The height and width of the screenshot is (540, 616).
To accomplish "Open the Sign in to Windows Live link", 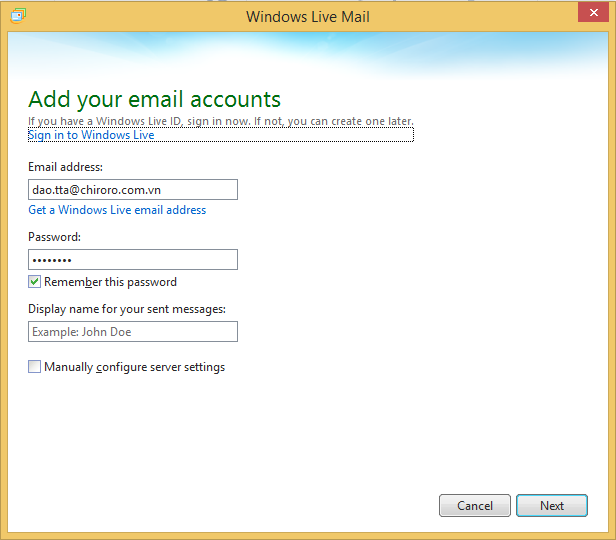I will click(x=91, y=135).
